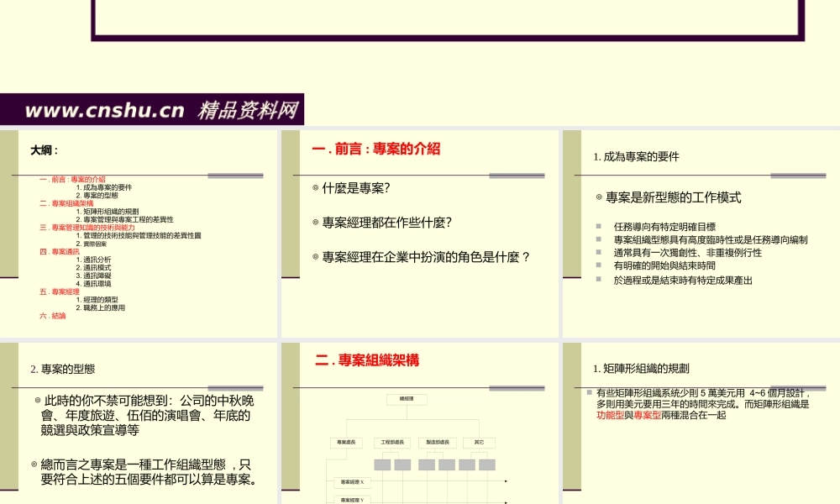Screen dimensions: 840x504
Task: Click paragraph starting 總而言之專案是一種工作組織型態
Action: [x=149, y=472]
